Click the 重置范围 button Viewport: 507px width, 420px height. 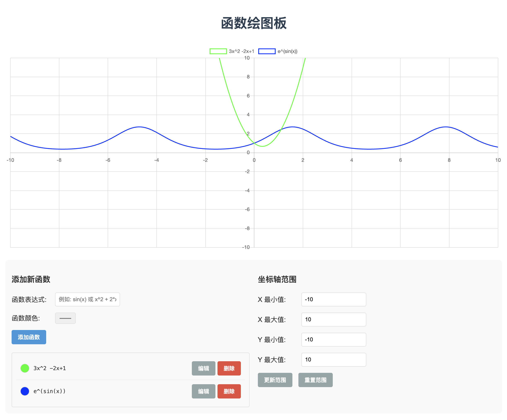tap(316, 380)
